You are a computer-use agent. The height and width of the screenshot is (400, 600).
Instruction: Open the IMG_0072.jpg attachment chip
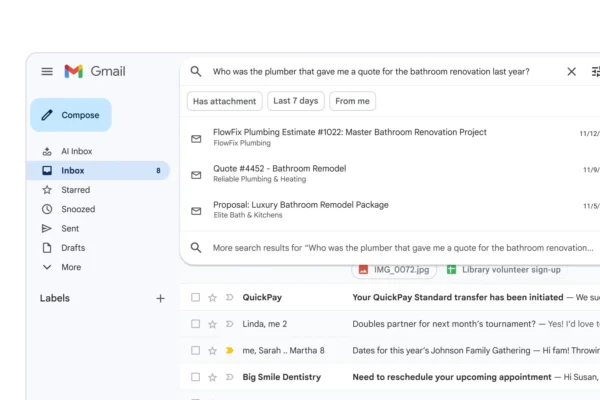(x=395, y=270)
